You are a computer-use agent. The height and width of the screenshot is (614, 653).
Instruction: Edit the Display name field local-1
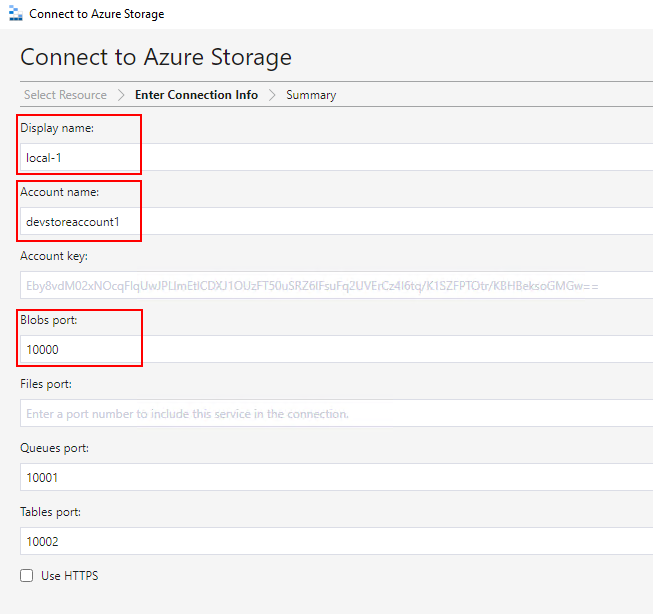[336, 157]
